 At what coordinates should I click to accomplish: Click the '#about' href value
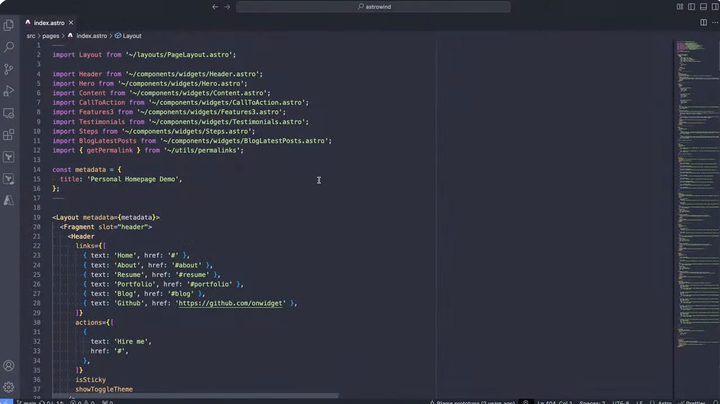point(186,265)
